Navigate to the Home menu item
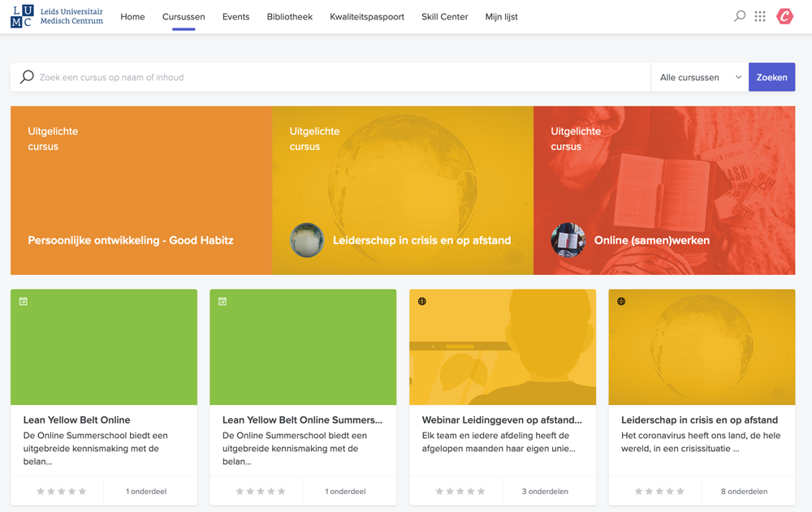812x512 pixels. tap(132, 16)
